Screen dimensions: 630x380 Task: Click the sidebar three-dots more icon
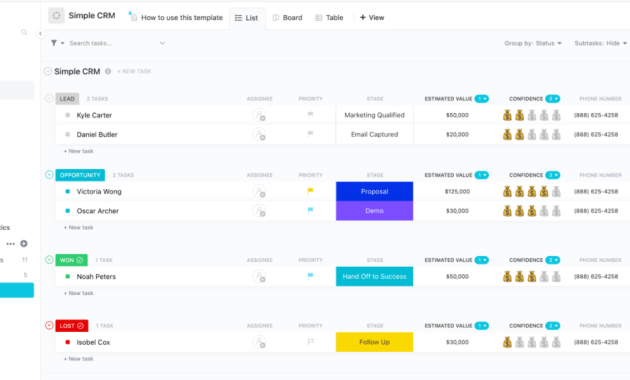(x=10, y=244)
